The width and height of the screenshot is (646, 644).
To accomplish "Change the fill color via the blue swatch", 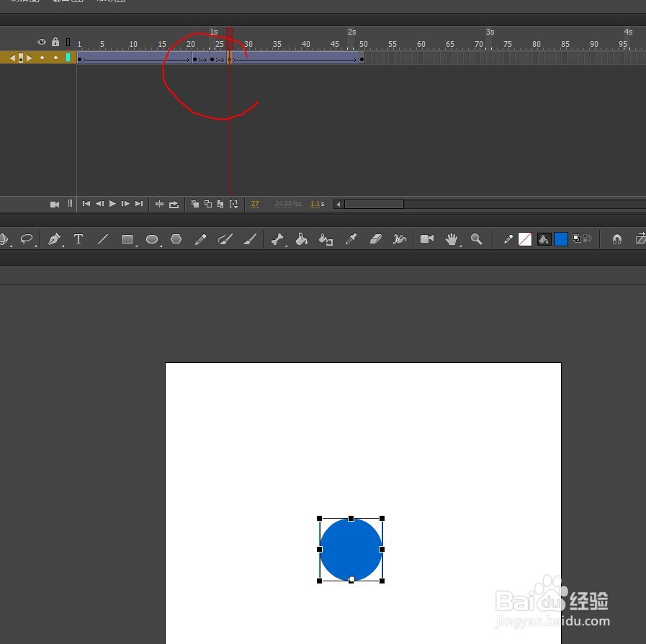I will coord(561,239).
